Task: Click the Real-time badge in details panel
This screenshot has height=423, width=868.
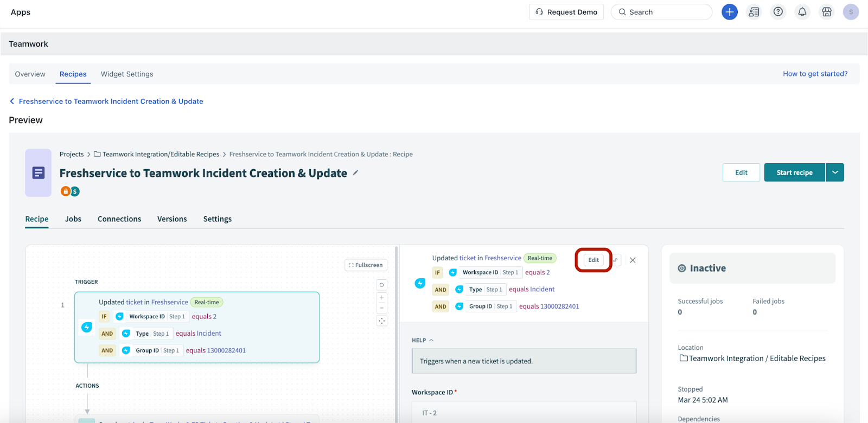Action: [540, 258]
